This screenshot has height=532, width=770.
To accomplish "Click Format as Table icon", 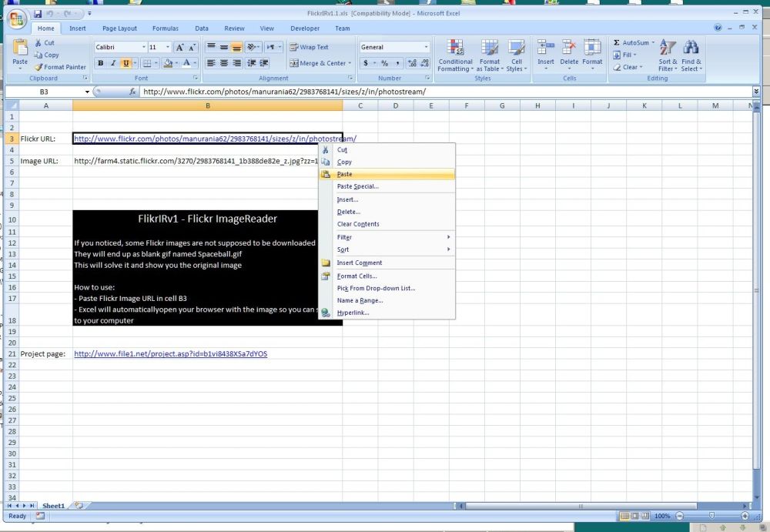I will [489, 55].
